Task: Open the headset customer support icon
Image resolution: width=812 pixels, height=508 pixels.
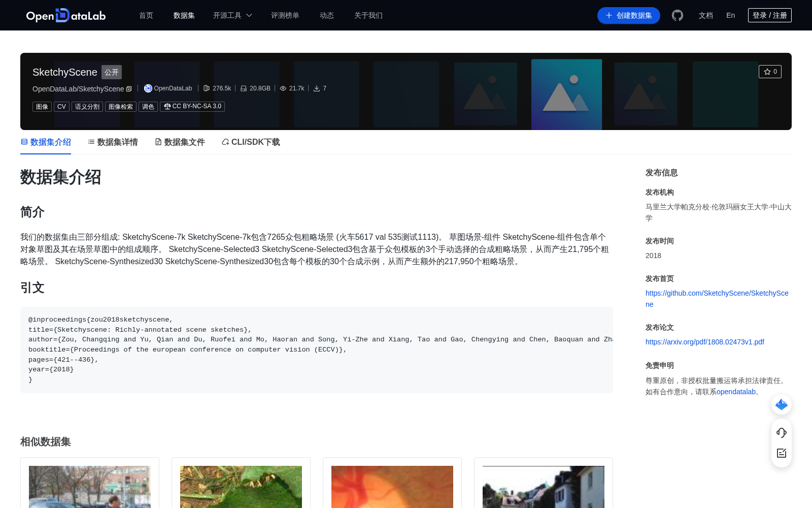Action: (782, 433)
